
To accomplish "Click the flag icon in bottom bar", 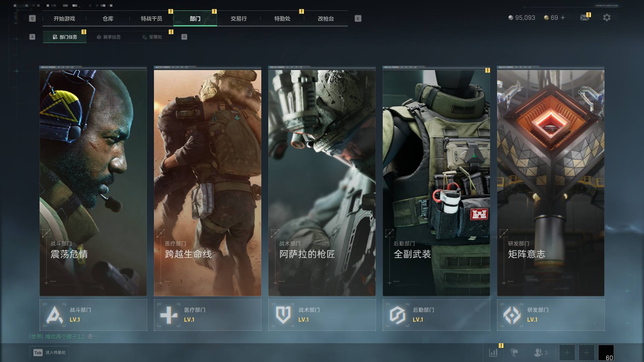I will (x=514, y=353).
